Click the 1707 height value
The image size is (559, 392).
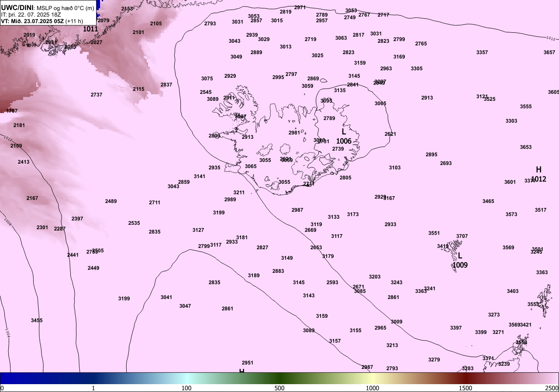tap(12, 111)
